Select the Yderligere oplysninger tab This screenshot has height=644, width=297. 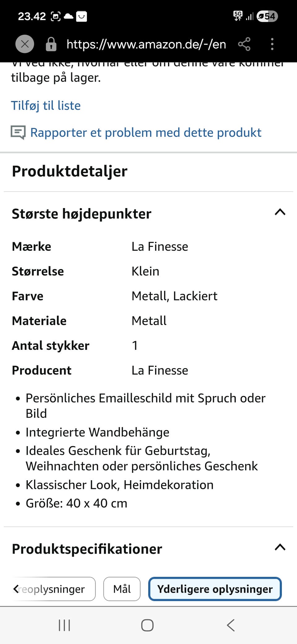(x=215, y=589)
